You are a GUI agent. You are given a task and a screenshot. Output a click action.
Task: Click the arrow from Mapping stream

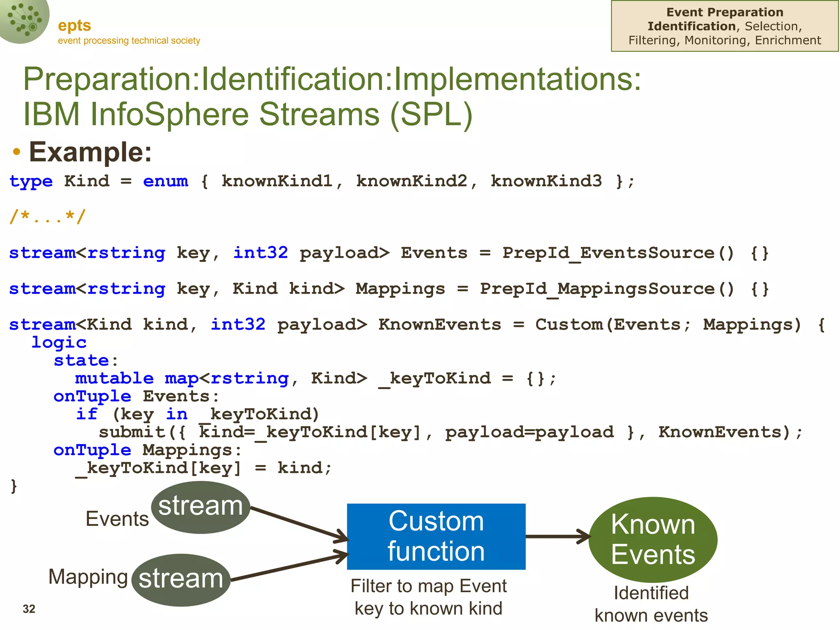[x=289, y=568]
